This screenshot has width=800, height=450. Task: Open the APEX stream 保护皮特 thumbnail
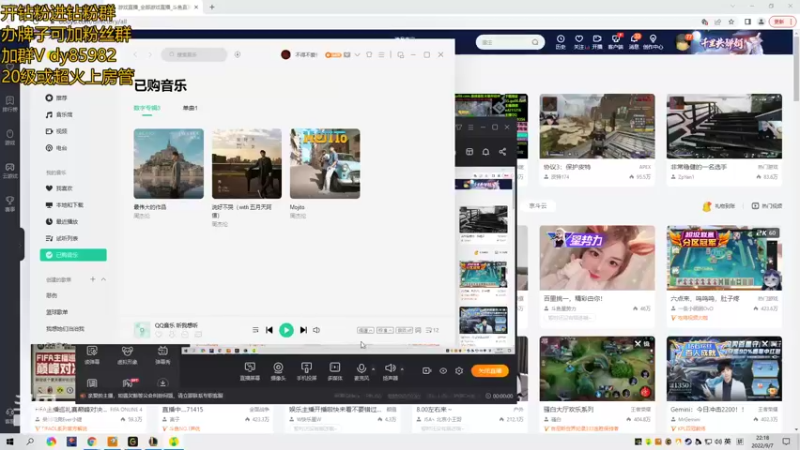(597, 126)
